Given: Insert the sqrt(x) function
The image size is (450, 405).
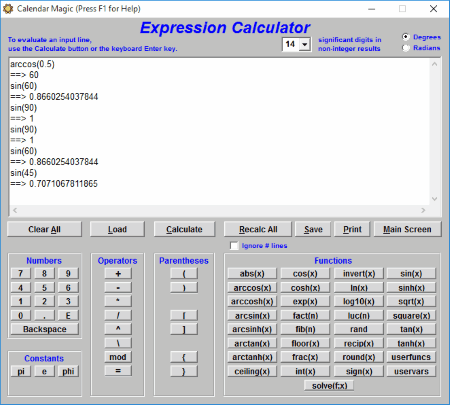Looking at the screenshot, I should click(411, 301).
